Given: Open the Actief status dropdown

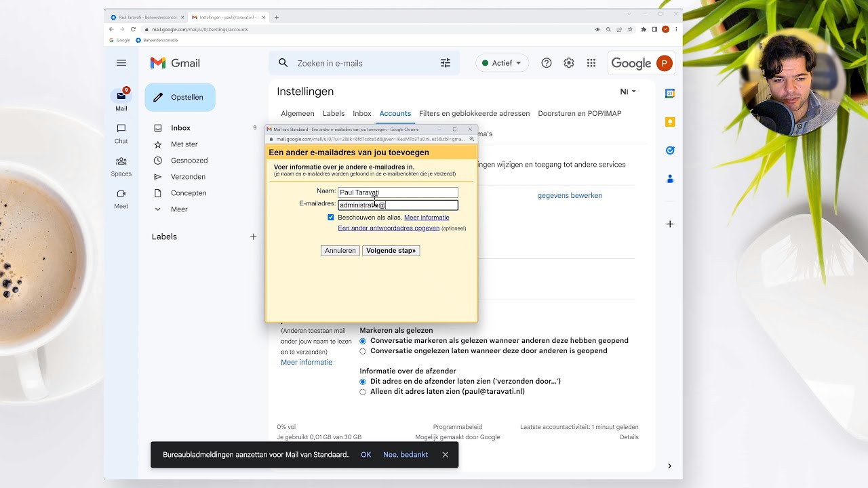Looking at the screenshot, I should (x=502, y=63).
